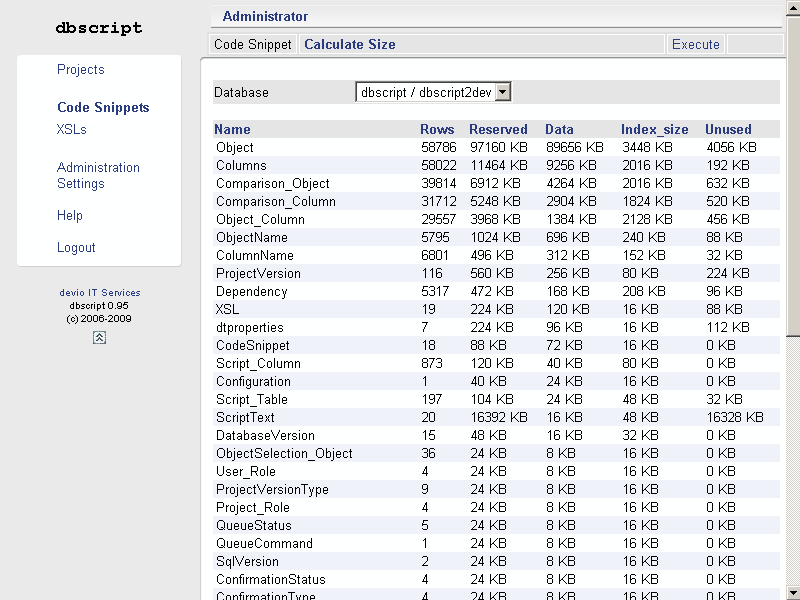Click the 58786 rows value
The height and width of the screenshot is (600, 800).
coord(439,147)
